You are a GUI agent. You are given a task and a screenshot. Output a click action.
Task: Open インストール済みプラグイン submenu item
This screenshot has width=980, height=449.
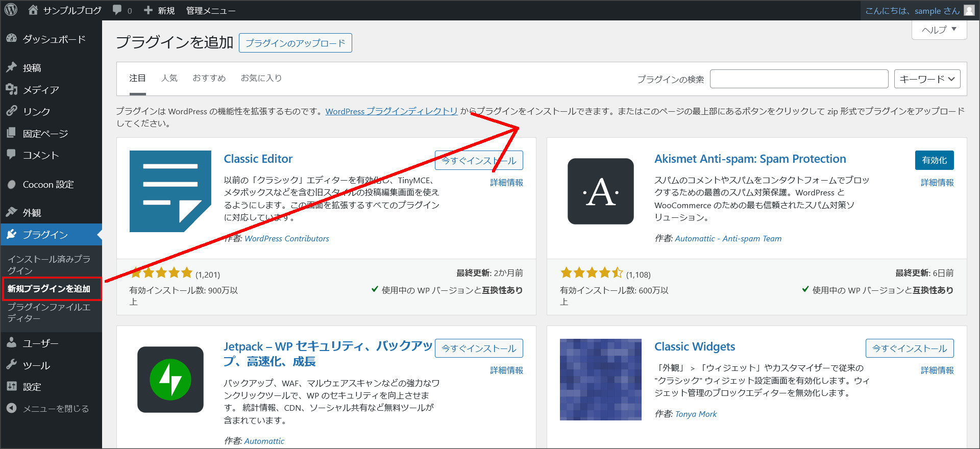click(x=49, y=265)
